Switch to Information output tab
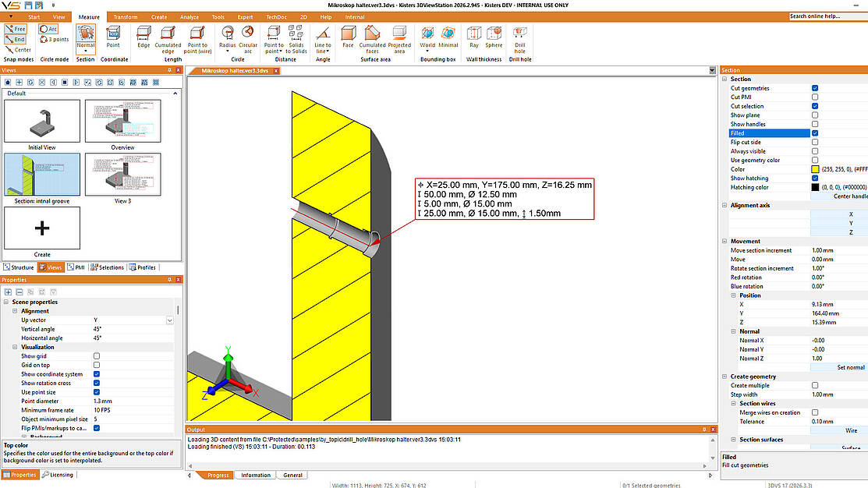868x488 pixels. tap(255, 476)
